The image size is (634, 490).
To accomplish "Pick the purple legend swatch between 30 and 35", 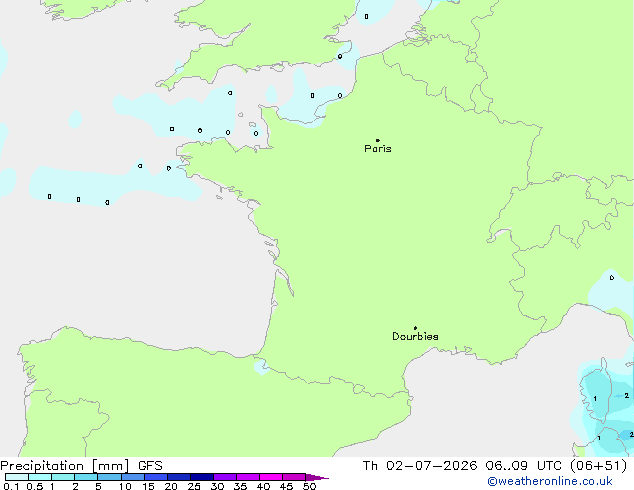I will click(x=225, y=477).
